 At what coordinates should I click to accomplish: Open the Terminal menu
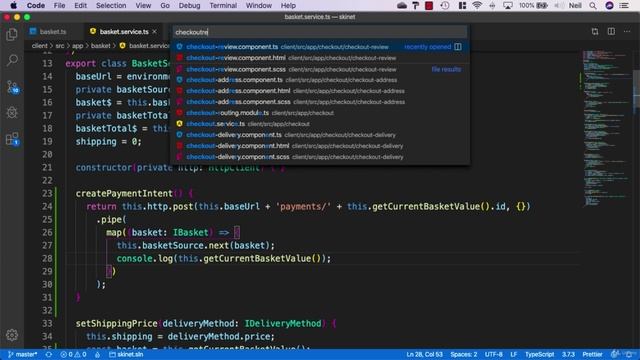click(223, 5)
